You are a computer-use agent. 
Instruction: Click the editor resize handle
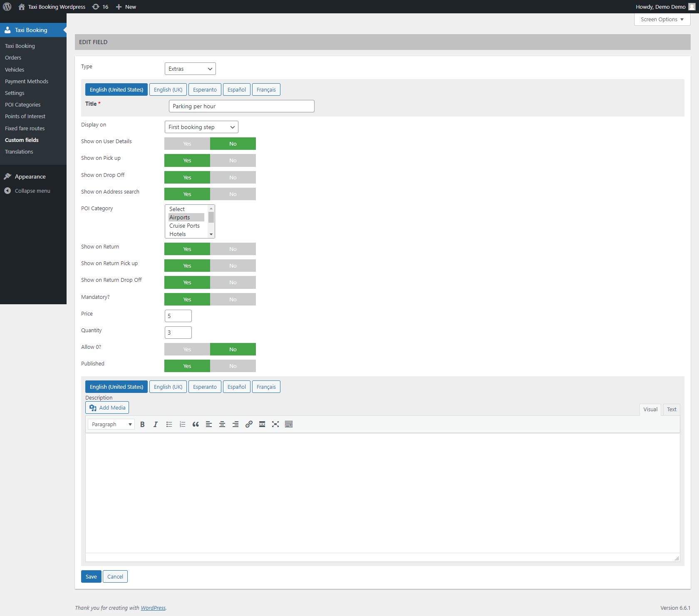(x=677, y=558)
